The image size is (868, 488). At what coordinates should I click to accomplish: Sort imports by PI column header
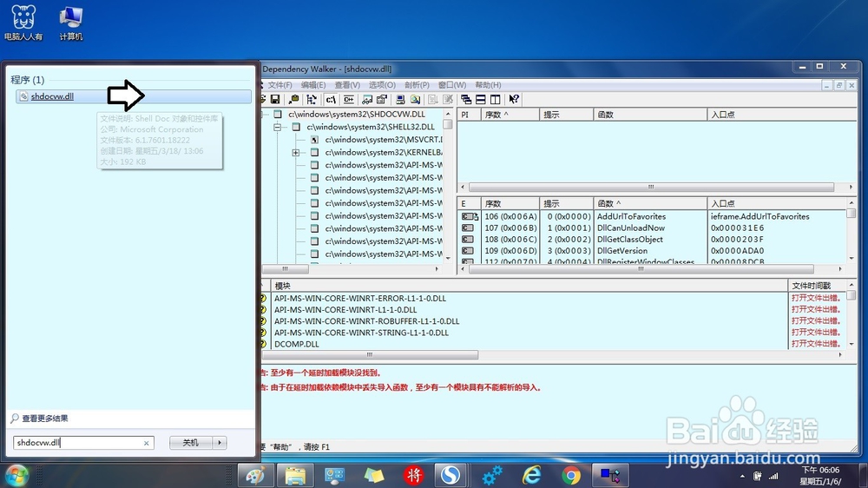[x=469, y=115]
